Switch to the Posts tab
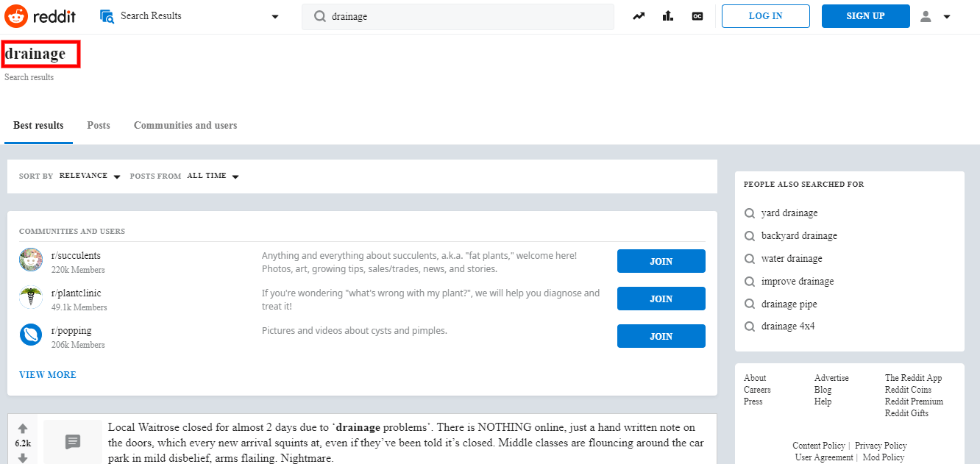The image size is (980, 464). click(99, 126)
